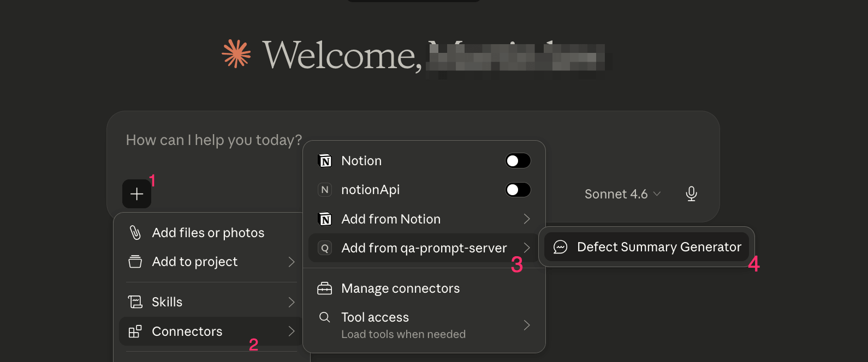Image resolution: width=868 pixels, height=362 pixels.
Task: Expand the Add from qa-prompt-server chevron
Action: point(527,248)
